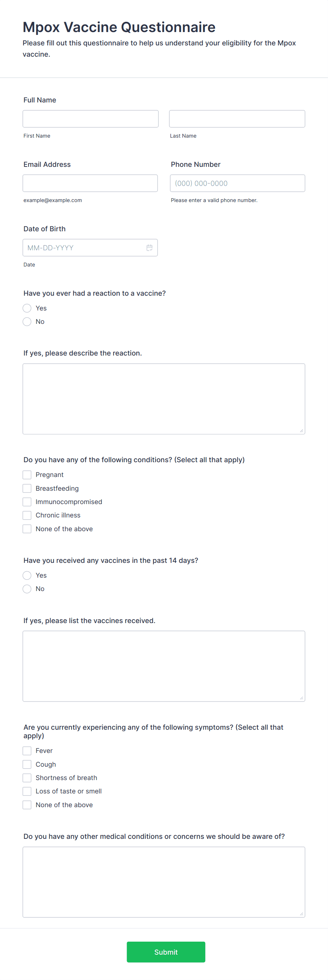Check the Shortness of breath checkbox
The width and height of the screenshot is (328, 980).
coord(27,778)
